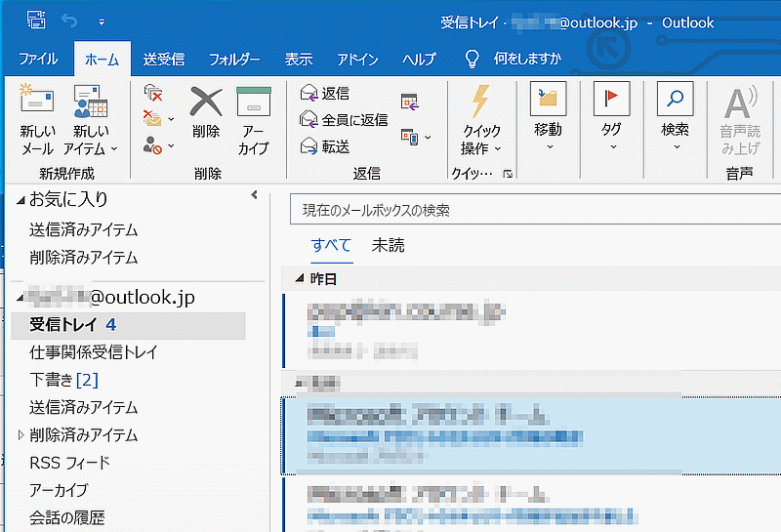
Task: Open the first message under 昨日
Action: [x=531, y=331]
